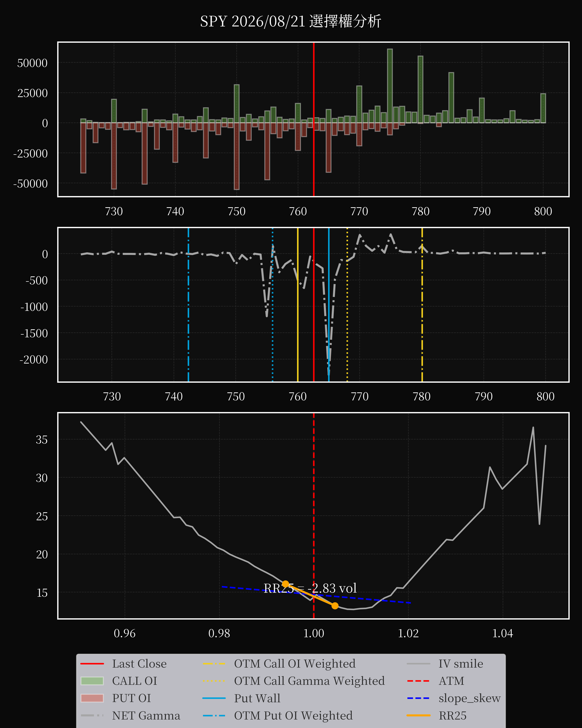Click the 'NET Gamma' legend label
This screenshot has height=728, width=582.
(x=146, y=716)
